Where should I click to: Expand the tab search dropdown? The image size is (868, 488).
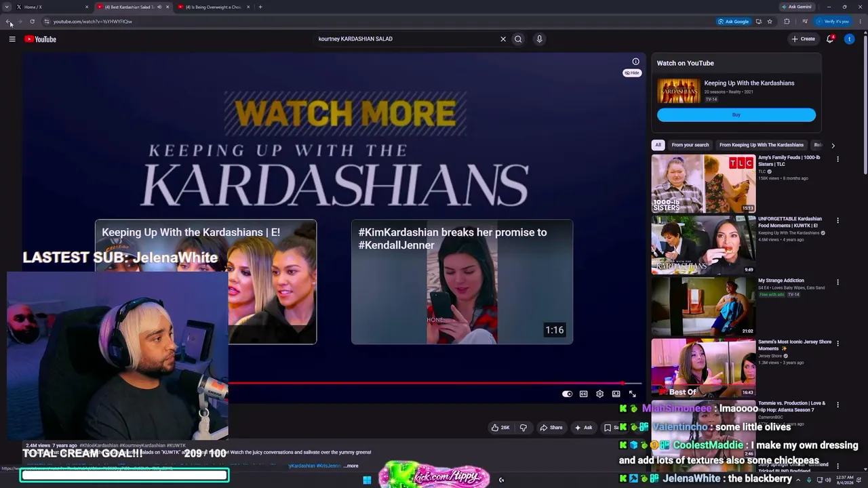[x=7, y=7]
